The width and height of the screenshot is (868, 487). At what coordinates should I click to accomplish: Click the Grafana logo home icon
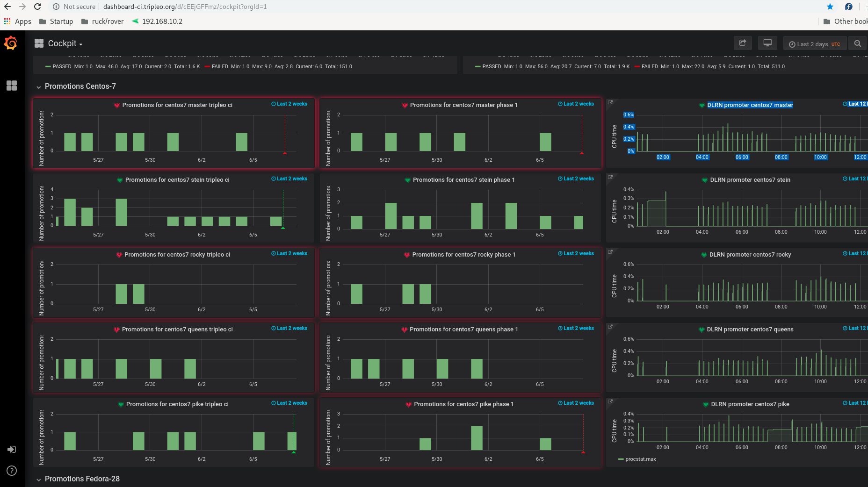click(11, 43)
